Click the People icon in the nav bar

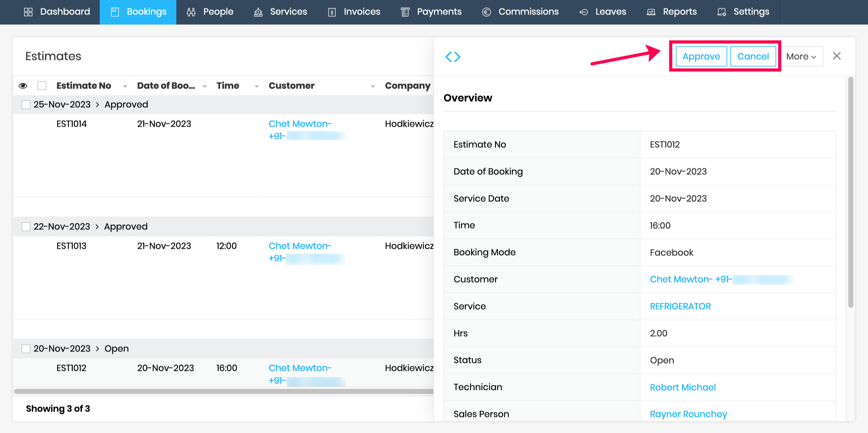point(191,12)
